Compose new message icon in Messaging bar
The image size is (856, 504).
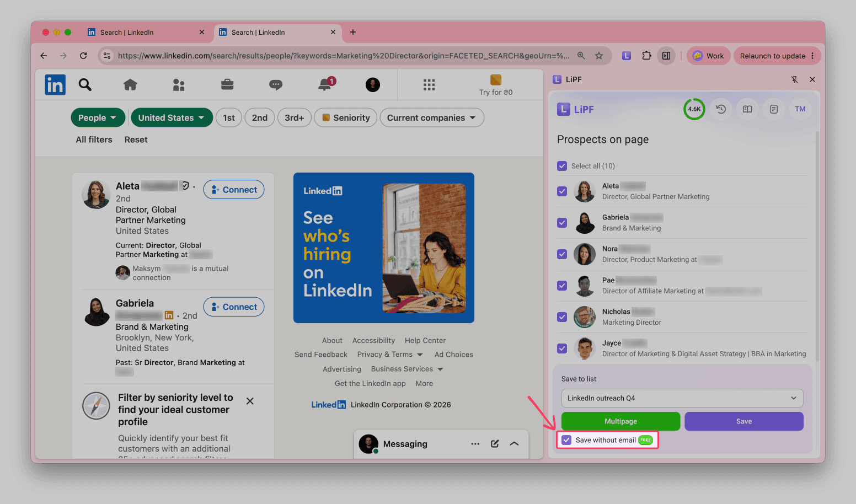click(x=495, y=444)
